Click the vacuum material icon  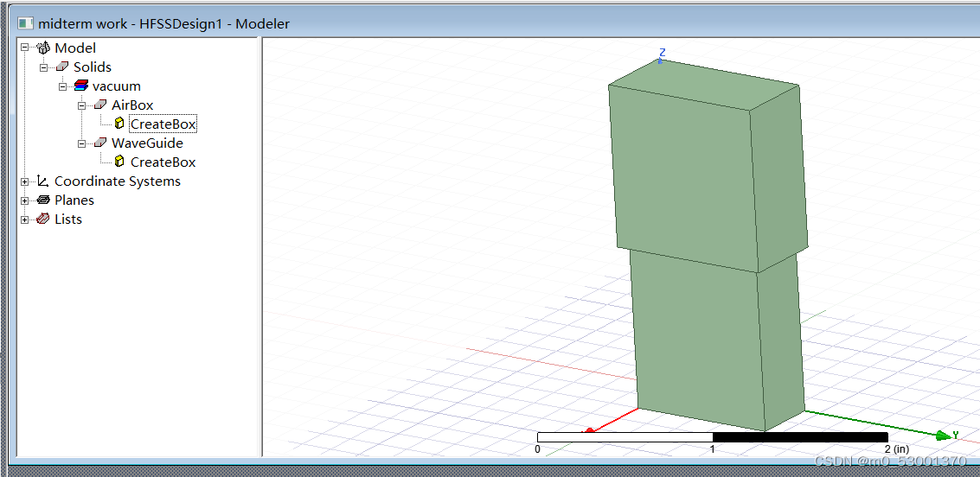coord(81,86)
